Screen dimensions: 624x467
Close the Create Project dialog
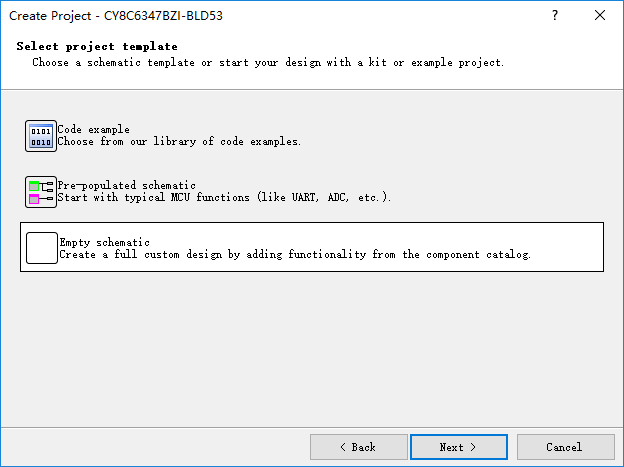[600, 16]
